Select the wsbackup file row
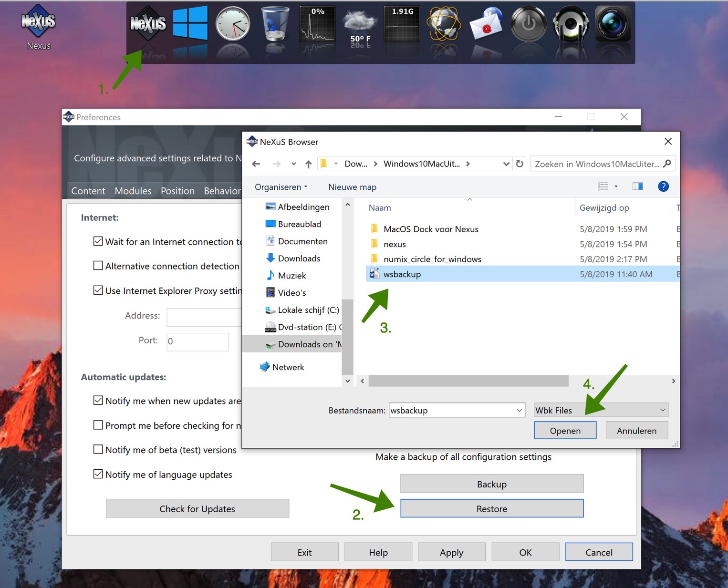The height and width of the screenshot is (588, 728). click(522, 274)
